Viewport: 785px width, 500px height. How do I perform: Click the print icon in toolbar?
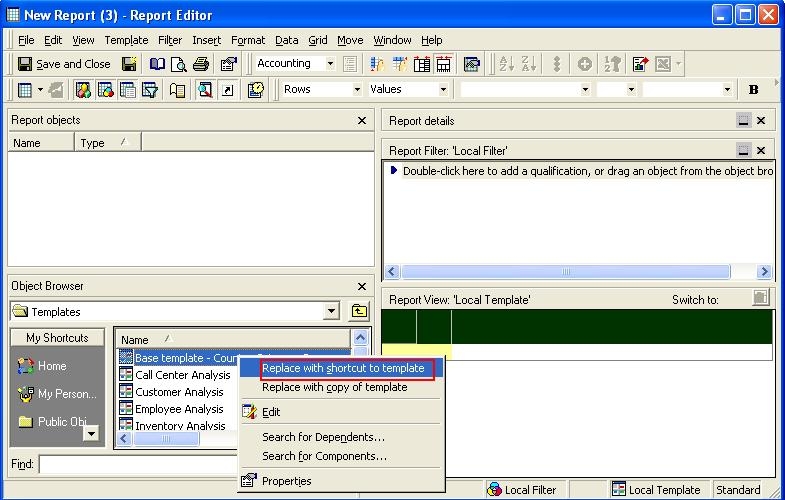[x=201, y=64]
